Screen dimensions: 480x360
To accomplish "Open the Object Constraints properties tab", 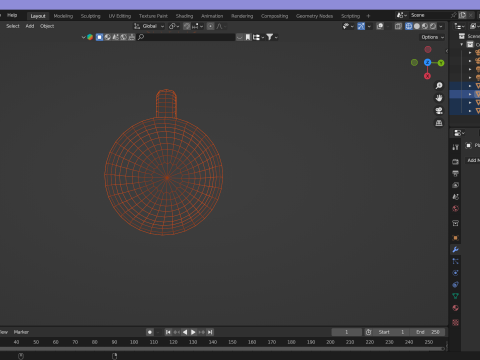I will tap(455, 284).
